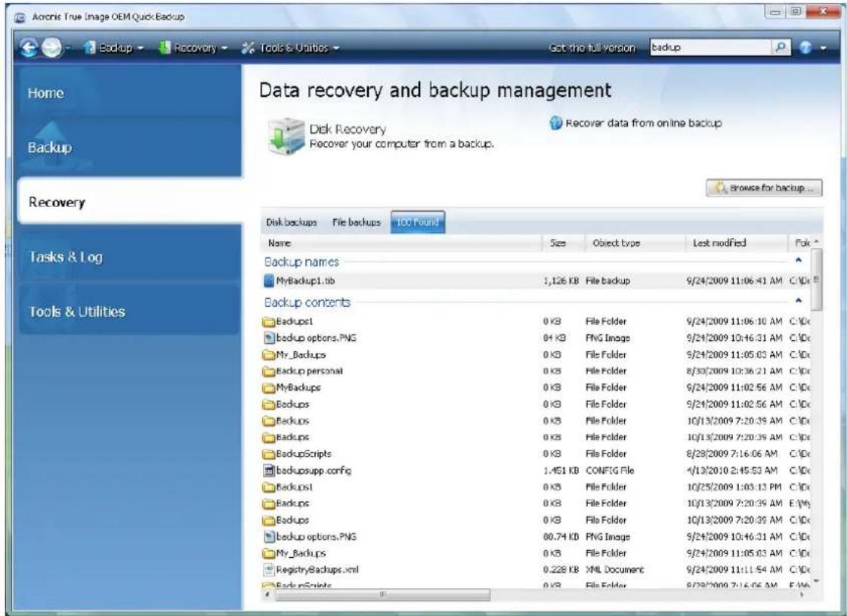Click the 10/25/2009 1:03:13 PM date
847x616 pixels.
[734, 487]
